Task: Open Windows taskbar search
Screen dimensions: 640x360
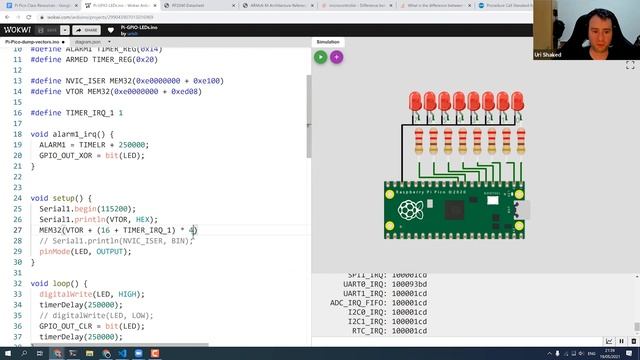Action: point(24,353)
